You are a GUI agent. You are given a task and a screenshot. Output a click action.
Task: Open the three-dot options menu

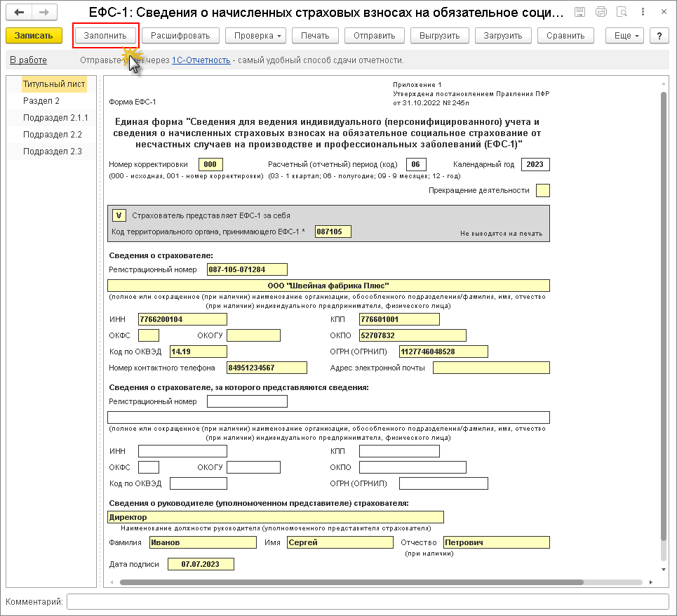[642, 13]
